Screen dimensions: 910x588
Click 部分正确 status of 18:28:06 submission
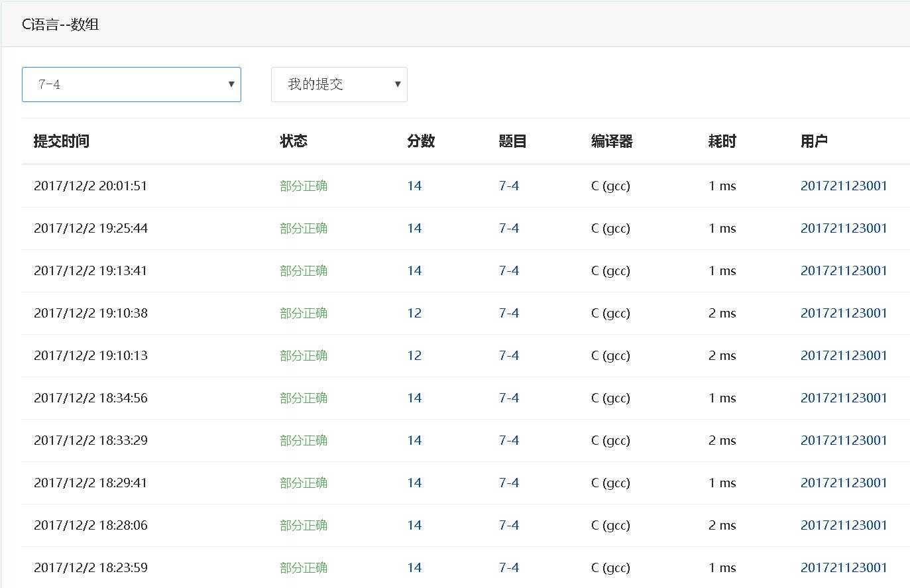coord(304,525)
